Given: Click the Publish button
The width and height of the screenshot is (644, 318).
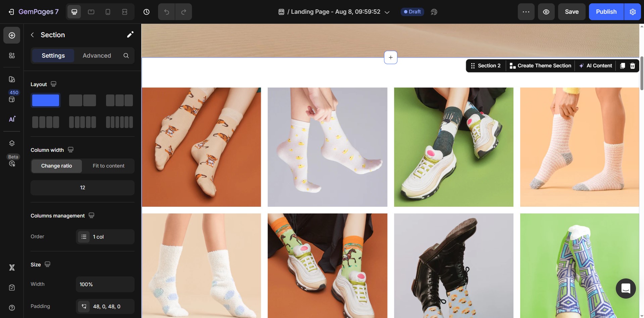Looking at the screenshot, I should (x=606, y=12).
